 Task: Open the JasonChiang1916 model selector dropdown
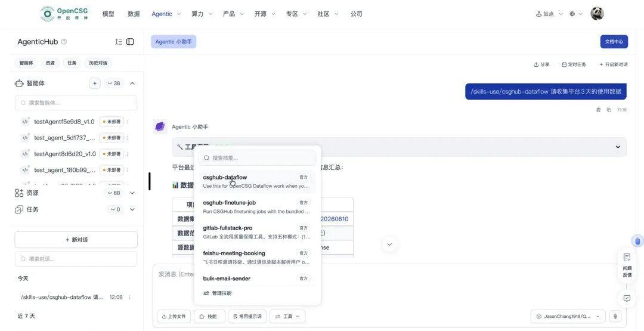click(x=568, y=316)
